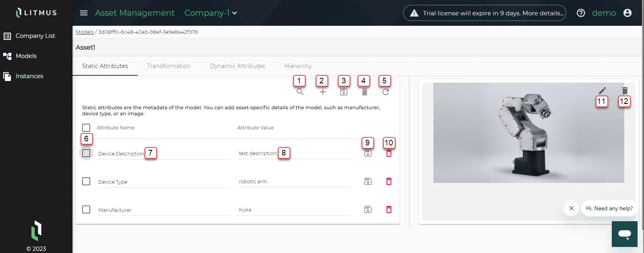Click 'Hi. Need any help?' chat bubble
The width and height of the screenshot is (644, 253).
tap(609, 208)
